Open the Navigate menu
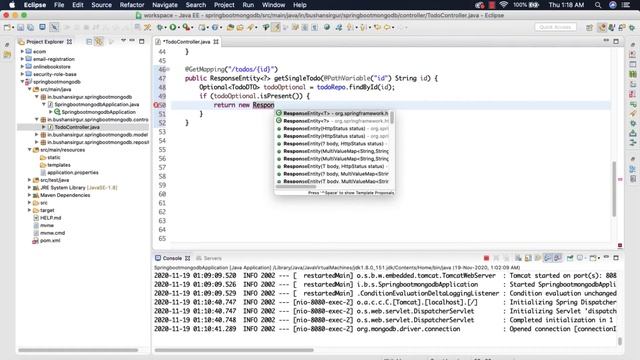 point(165,5)
